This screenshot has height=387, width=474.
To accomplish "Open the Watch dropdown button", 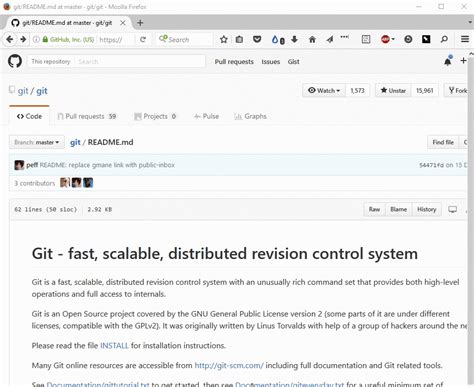I will click(x=324, y=90).
